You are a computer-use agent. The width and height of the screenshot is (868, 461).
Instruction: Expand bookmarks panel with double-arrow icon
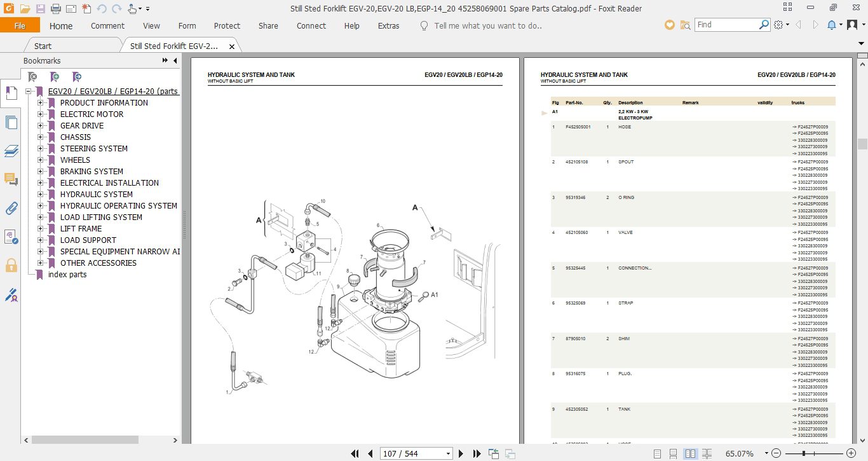(165, 61)
